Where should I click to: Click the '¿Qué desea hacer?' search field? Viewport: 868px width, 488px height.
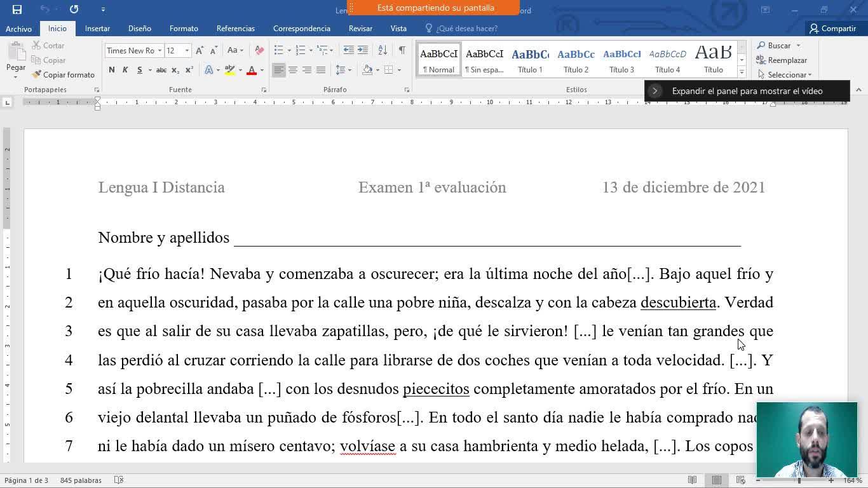pyautogui.click(x=466, y=29)
